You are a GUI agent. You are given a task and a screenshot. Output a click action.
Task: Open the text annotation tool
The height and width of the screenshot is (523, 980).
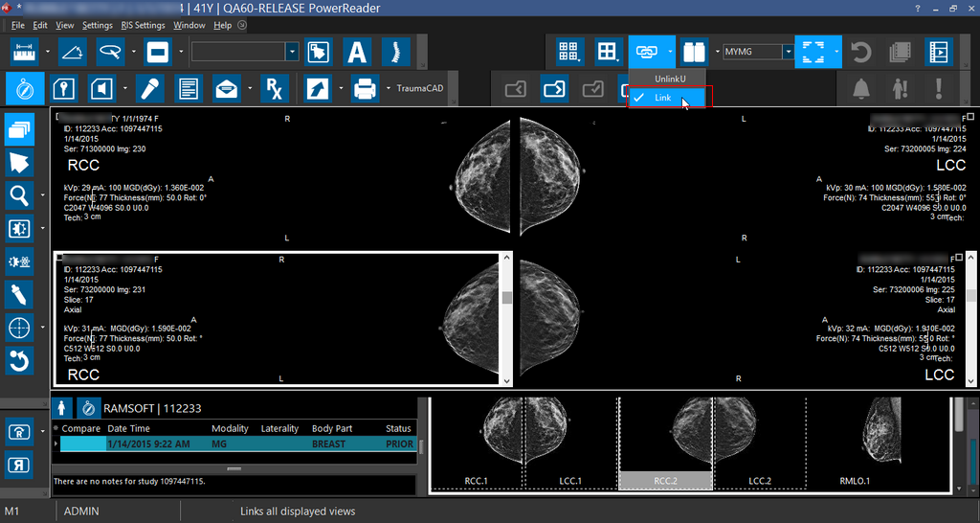pyautogui.click(x=357, y=52)
